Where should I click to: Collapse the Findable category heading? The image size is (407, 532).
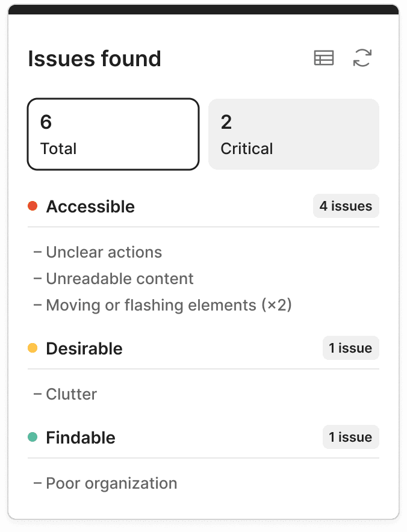coord(81,438)
